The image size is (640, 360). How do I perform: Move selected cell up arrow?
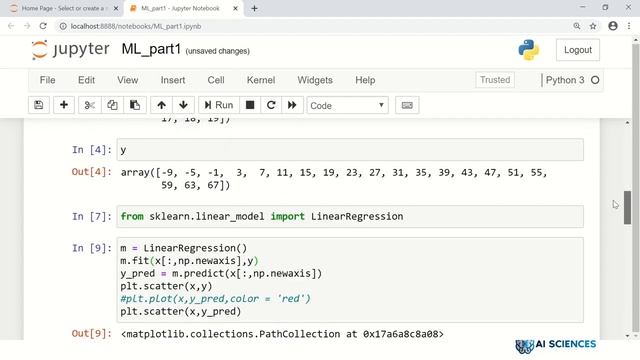click(161, 105)
